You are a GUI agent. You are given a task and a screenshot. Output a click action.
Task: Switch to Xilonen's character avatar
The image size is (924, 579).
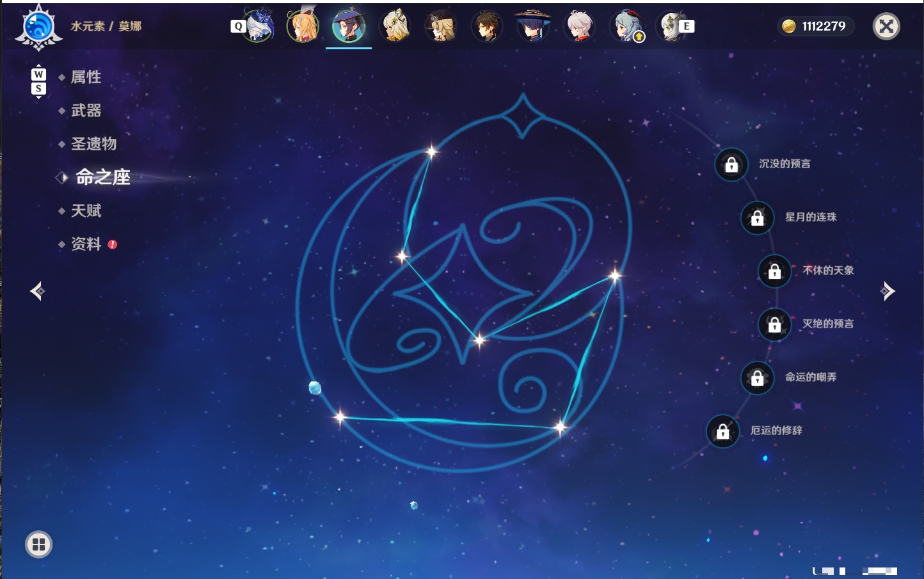coord(395,26)
